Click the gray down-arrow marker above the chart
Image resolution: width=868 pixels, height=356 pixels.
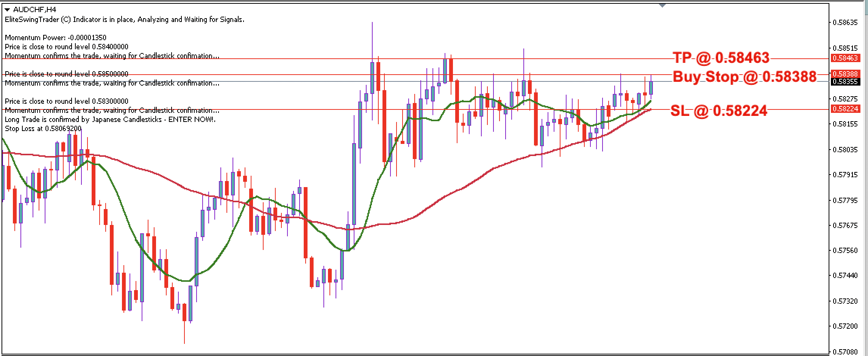tap(662, 6)
